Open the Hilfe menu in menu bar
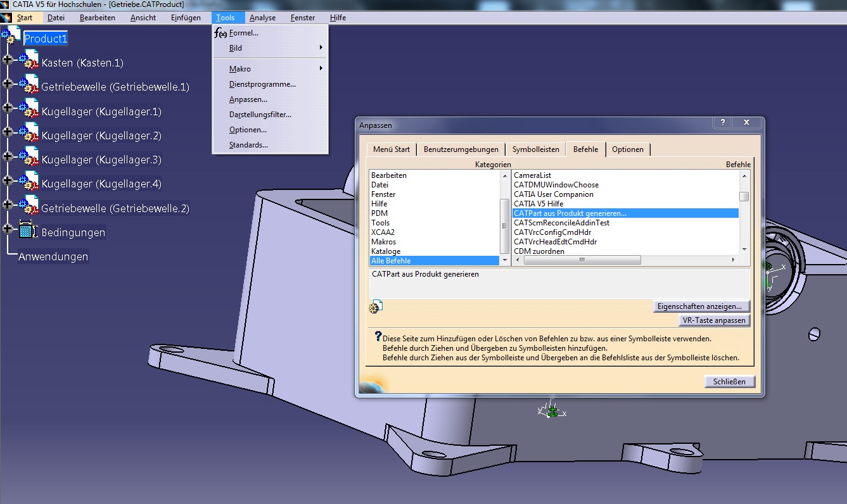Viewport: 847px width, 504px height. [338, 18]
